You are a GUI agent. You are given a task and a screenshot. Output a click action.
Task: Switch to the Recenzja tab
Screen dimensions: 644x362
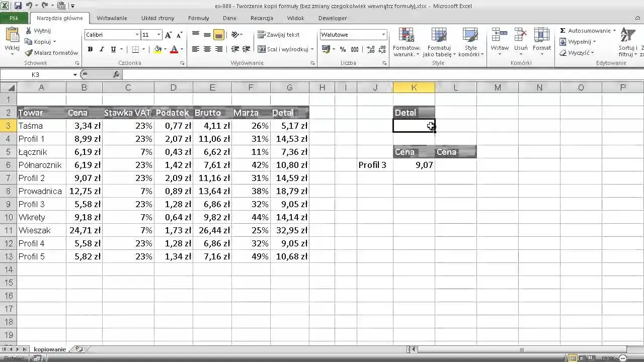pos(262,18)
